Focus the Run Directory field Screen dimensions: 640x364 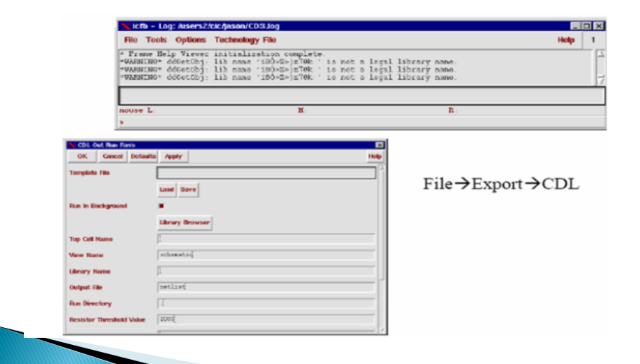coord(266,303)
